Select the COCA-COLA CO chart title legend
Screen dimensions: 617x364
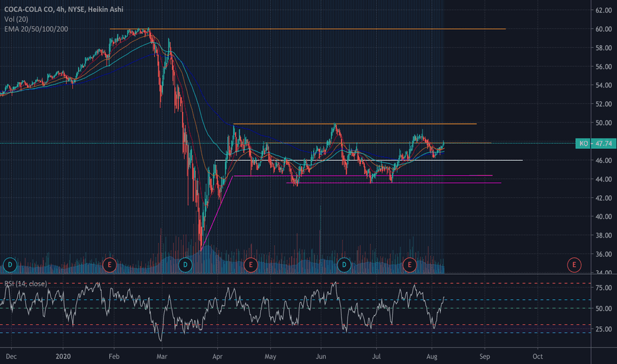click(x=64, y=9)
